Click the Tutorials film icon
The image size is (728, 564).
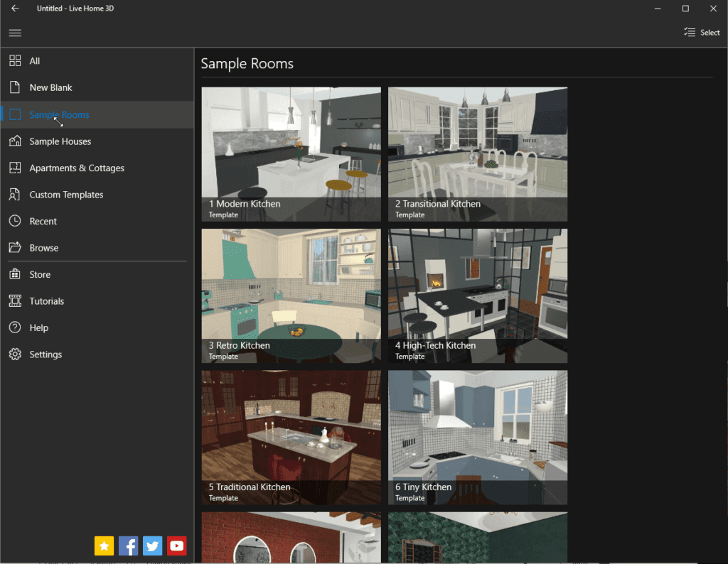pyautogui.click(x=15, y=301)
